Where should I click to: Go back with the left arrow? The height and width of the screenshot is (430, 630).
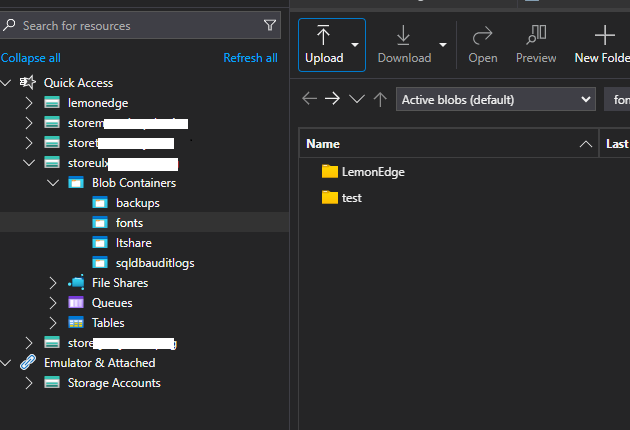[309, 98]
